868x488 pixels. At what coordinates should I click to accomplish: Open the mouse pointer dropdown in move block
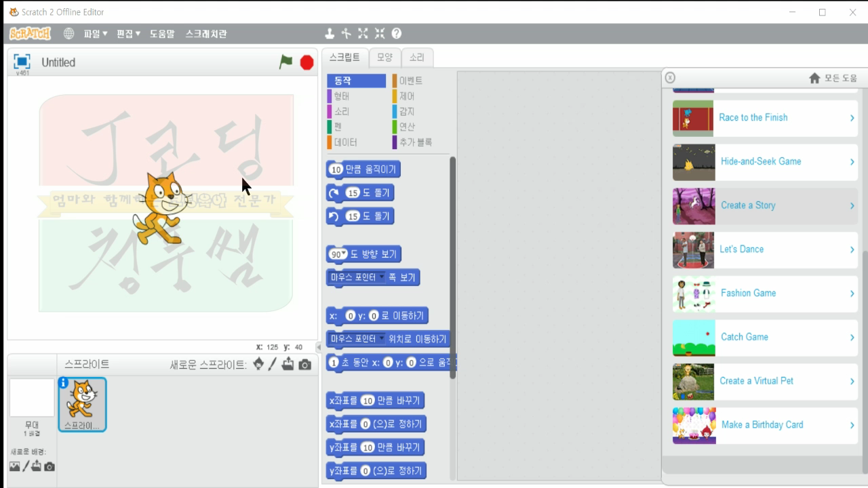[382, 338]
